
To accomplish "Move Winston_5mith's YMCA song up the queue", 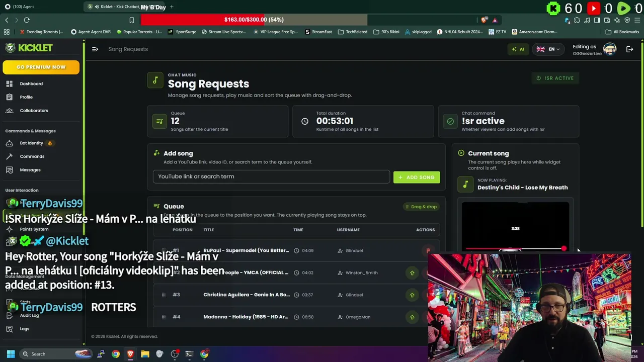I will 412,273.
